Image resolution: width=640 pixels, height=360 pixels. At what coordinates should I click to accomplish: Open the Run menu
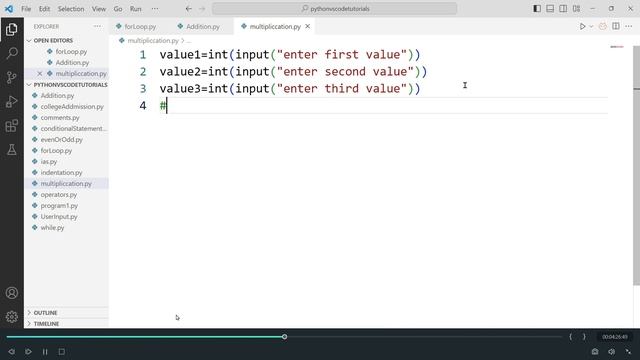click(136, 9)
